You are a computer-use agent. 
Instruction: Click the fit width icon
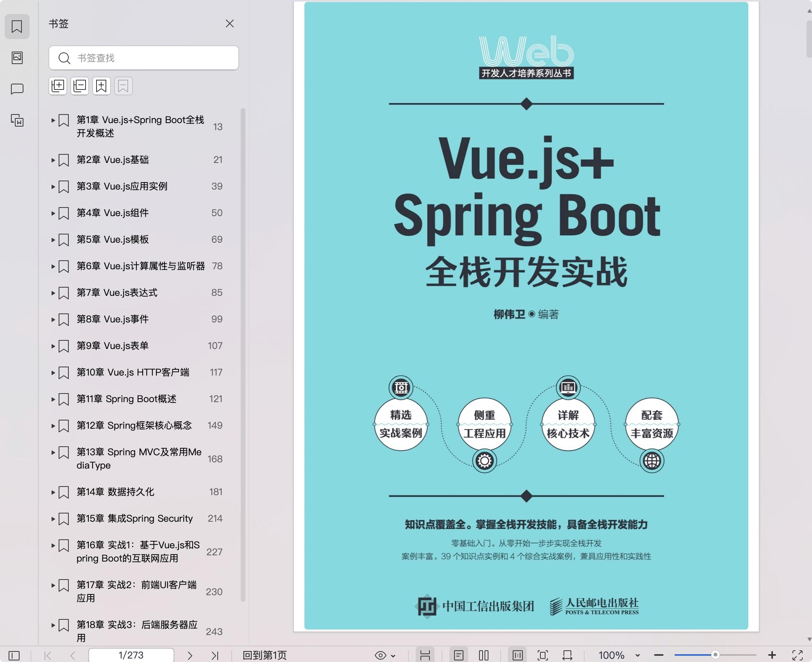coord(567,655)
